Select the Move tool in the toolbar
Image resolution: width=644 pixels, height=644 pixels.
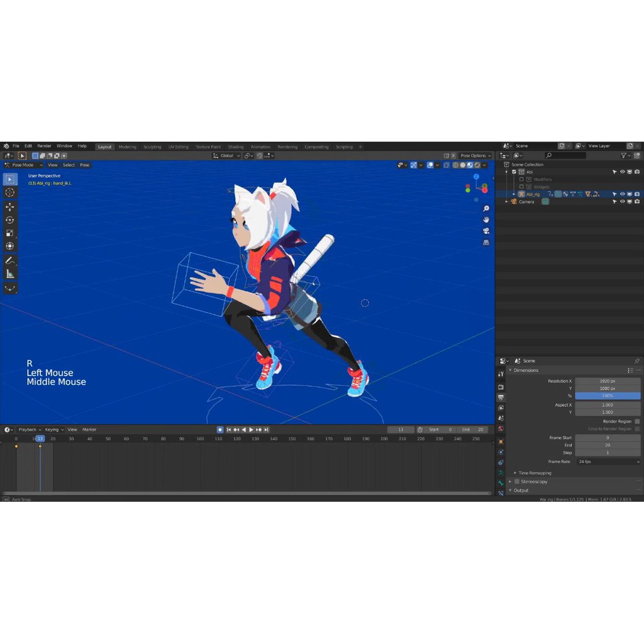(10, 206)
